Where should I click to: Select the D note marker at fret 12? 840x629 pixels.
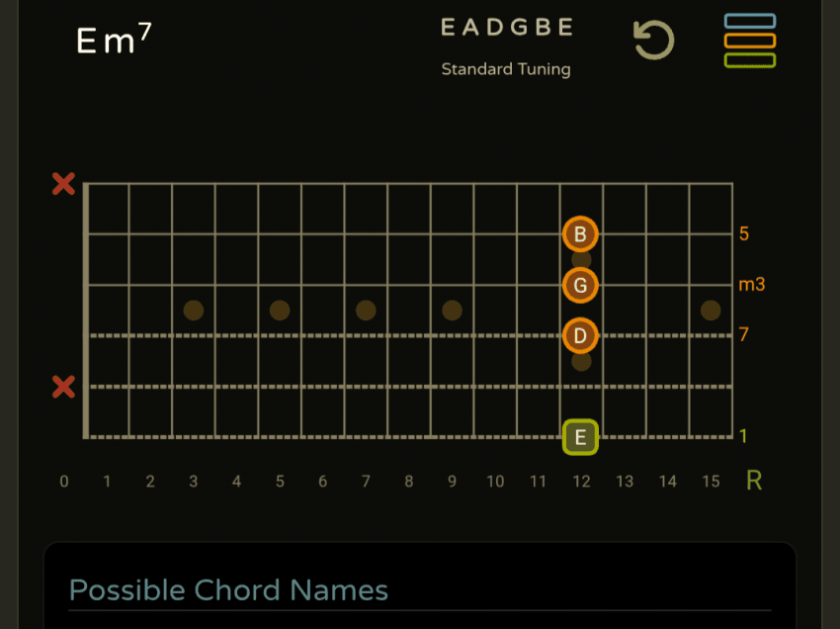point(580,335)
